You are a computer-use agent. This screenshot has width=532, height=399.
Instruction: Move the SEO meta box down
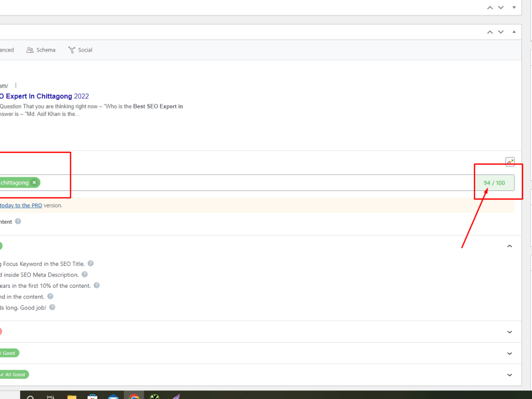(x=501, y=32)
